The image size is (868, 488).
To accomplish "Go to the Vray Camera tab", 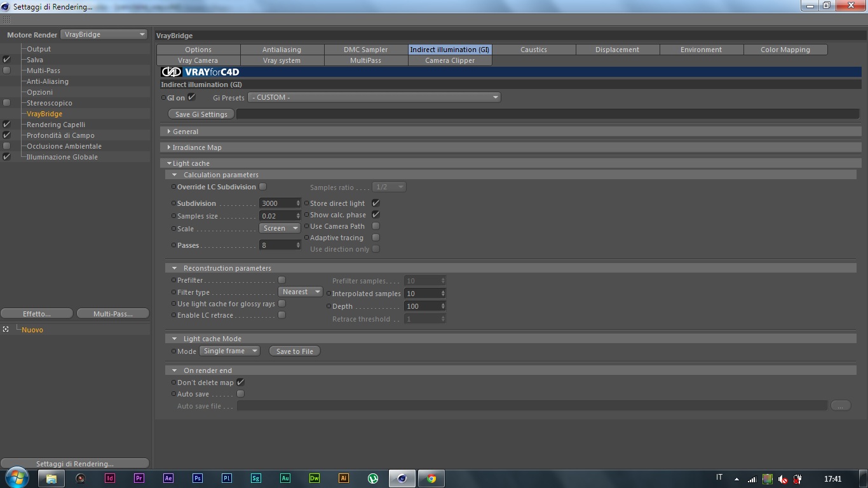I will click(x=198, y=60).
